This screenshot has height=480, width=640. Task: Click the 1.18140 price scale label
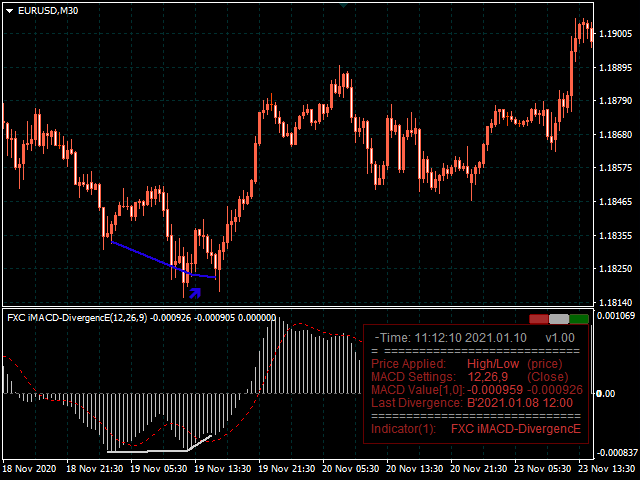point(616,302)
